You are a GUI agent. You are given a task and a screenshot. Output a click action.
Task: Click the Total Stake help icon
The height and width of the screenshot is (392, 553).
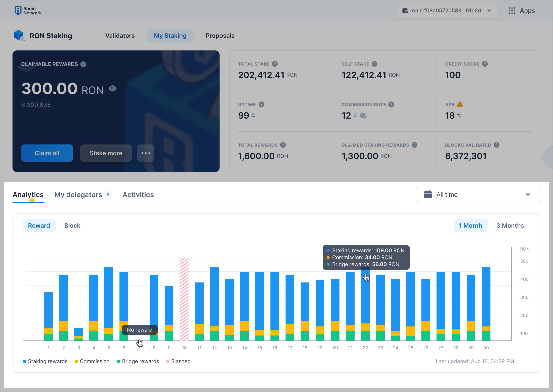[x=275, y=64]
